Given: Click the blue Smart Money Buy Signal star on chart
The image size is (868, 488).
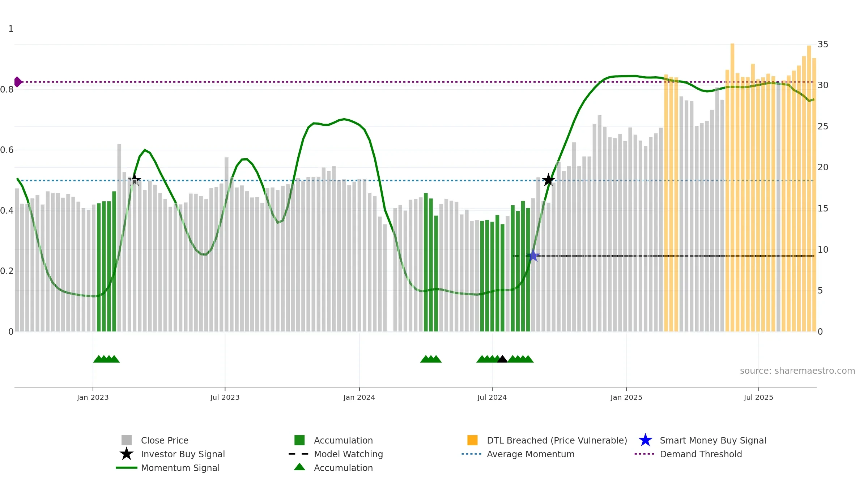Looking at the screenshot, I should tap(533, 256).
